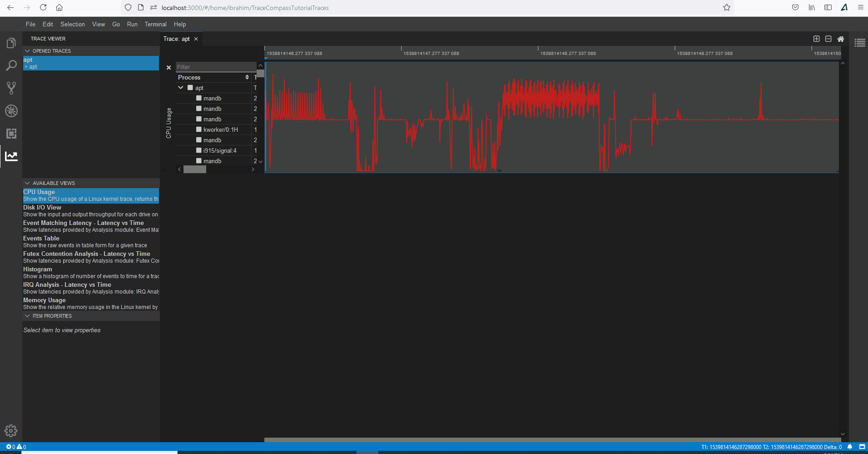Collapse the apt process tree
The width and height of the screenshot is (868, 454).
tap(181, 87)
